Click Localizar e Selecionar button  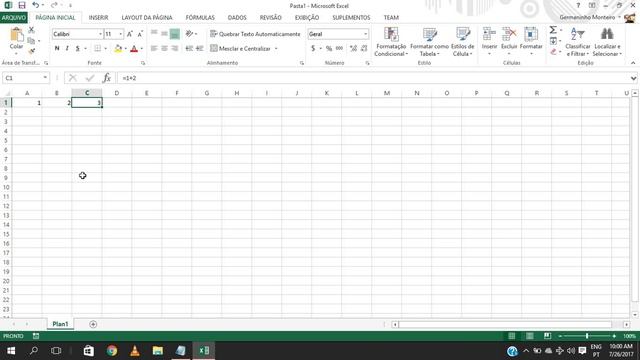coord(607,42)
